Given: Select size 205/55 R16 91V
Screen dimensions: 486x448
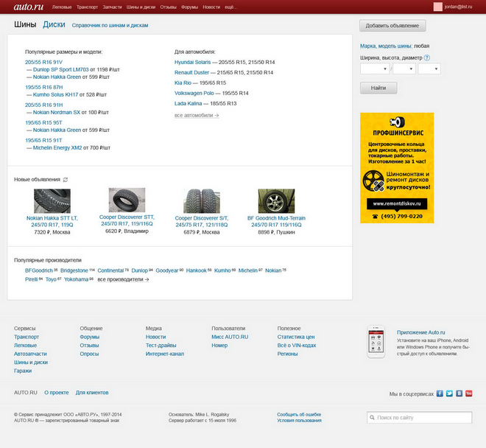Looking at the screenshot, I should [x=43, y=63].
